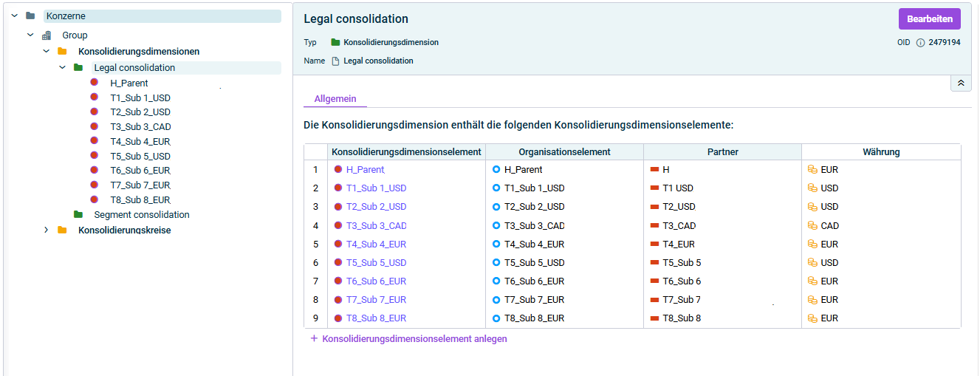Collapse the Konzerne root node chevron
This screenshot has height=376, width=980.
tap(14, 16)
